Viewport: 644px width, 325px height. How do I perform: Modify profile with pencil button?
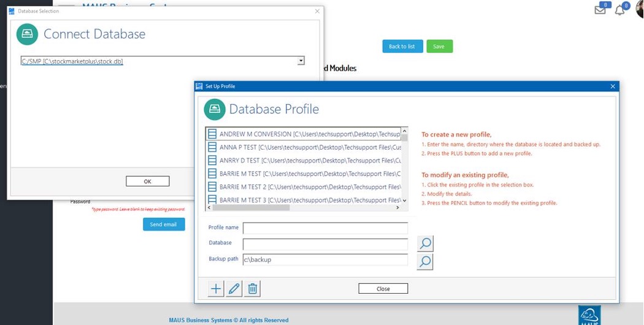click(234, 289)
